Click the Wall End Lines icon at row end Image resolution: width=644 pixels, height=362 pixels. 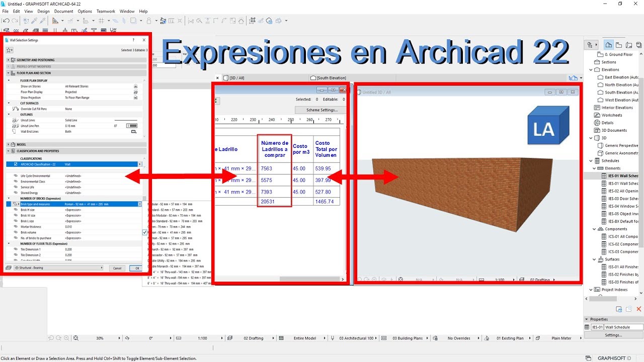pyautogui.click(x=134, y=131)
